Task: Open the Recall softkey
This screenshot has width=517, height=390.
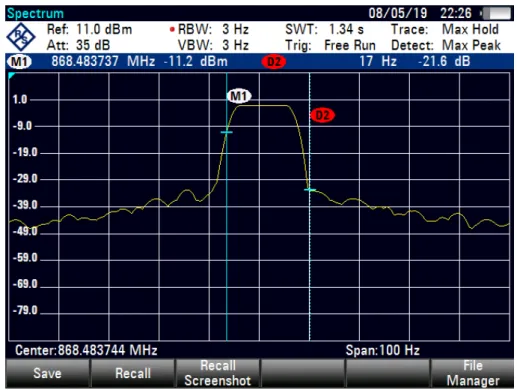Action: pyautogui.click(x=133, y=373)
